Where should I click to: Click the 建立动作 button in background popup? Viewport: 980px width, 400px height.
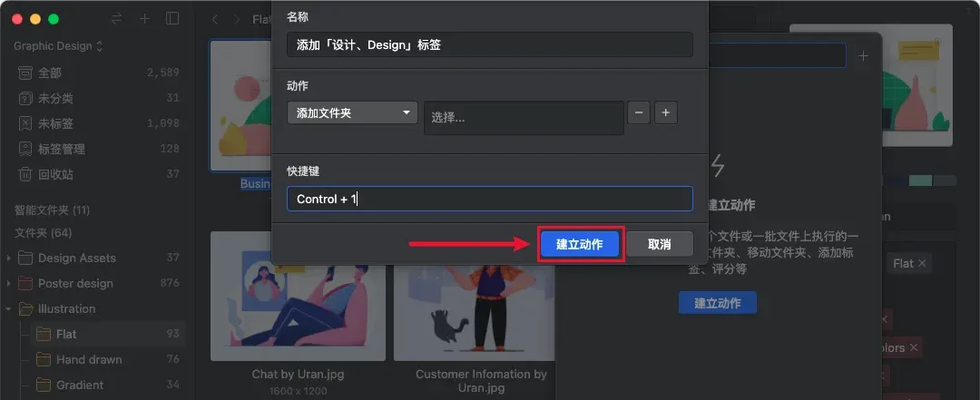tap(718, 303)
